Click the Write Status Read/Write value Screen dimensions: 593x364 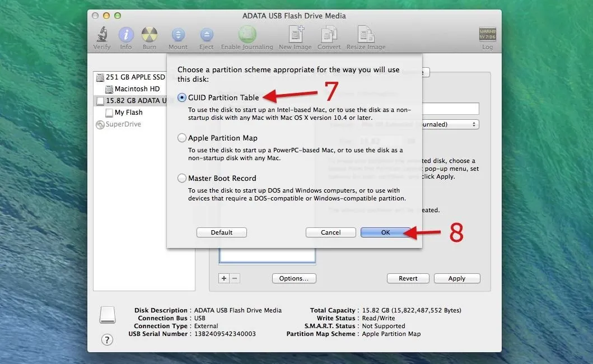(x=378, y=318)
